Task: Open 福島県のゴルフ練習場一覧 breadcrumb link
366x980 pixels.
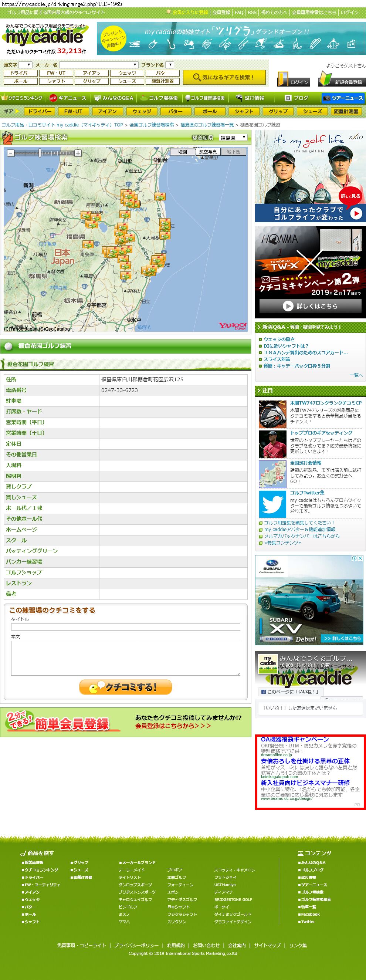Action: (207, 125)
